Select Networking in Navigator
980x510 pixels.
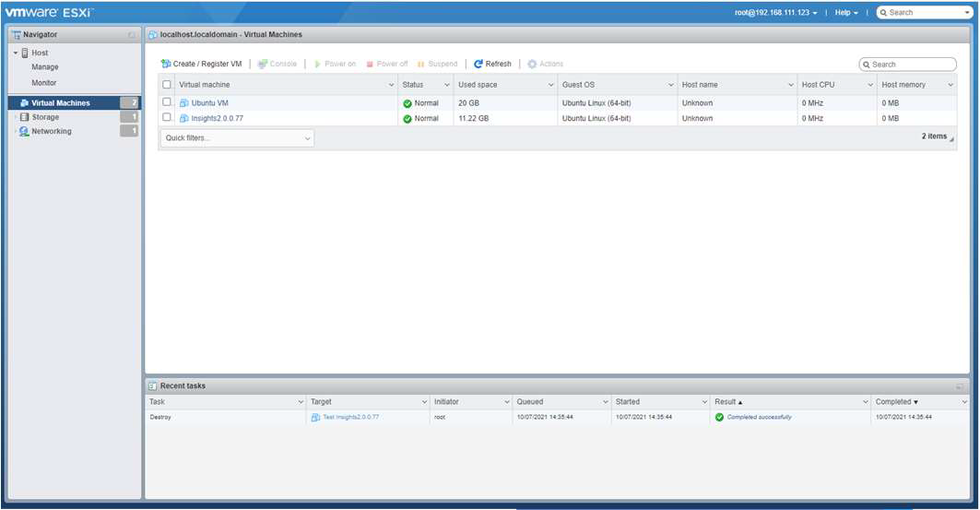click(x=52, y=131)
